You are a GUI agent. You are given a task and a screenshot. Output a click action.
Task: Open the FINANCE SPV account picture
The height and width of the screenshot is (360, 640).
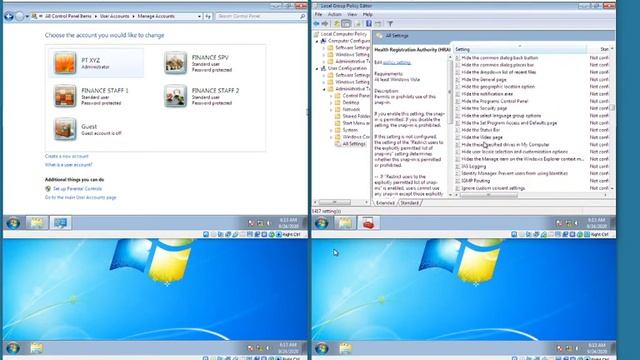pos(176,63)
